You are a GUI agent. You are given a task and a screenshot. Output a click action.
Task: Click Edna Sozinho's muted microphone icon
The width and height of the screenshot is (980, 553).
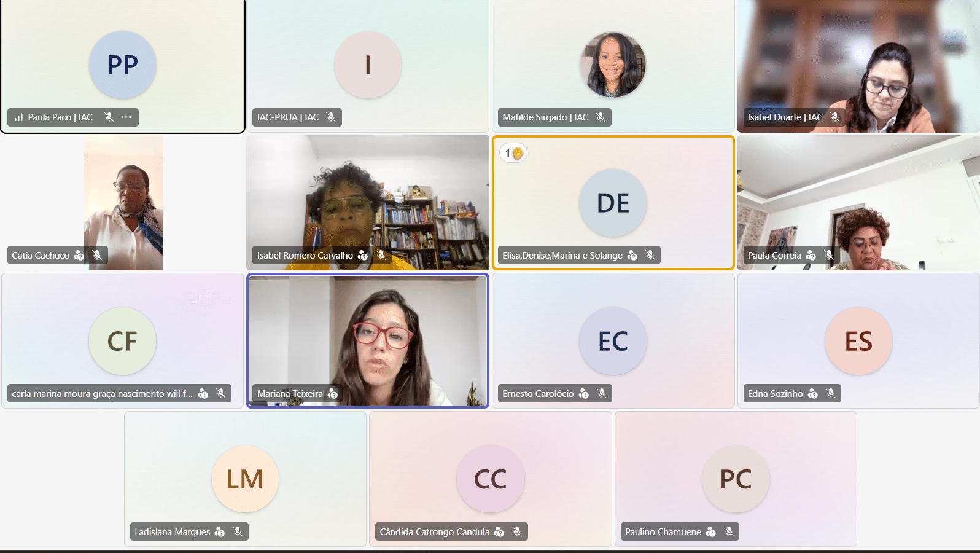[831, 393]
